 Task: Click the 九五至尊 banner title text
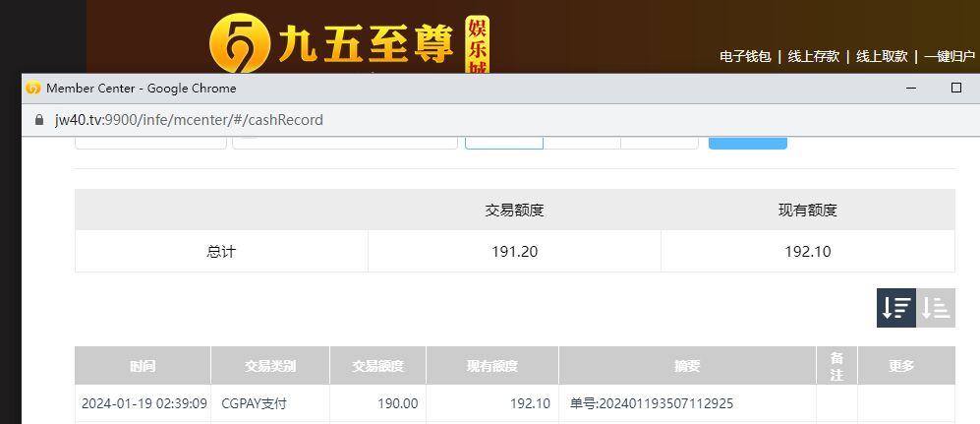tap(367, 45)
